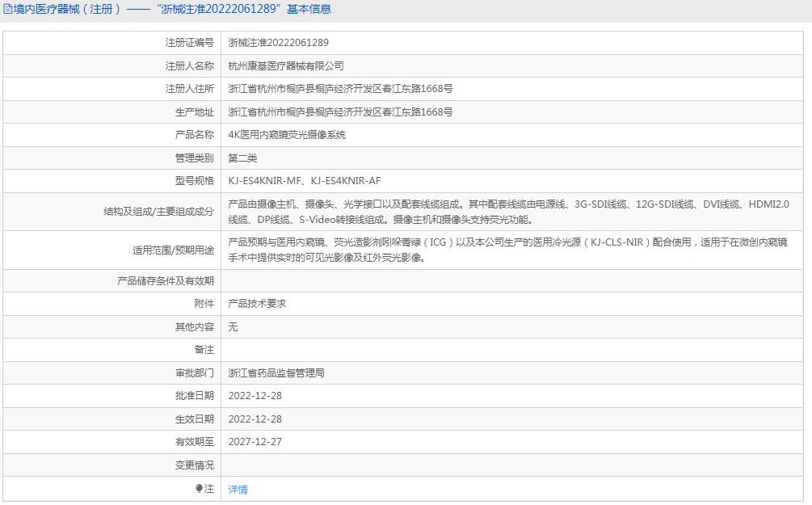
Task: Click the expiry date 2027-12-27
Action: click(255, 442)
